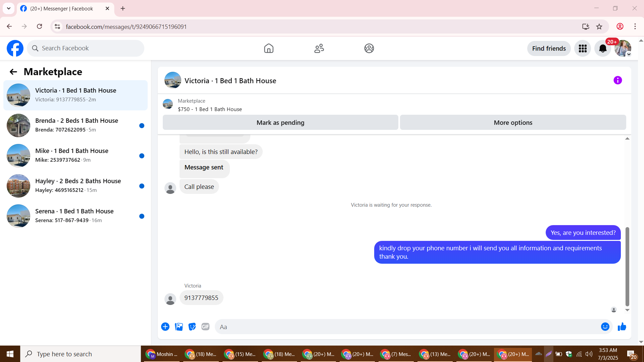
Task: Attach a file with photo icon
Action: pyautogui.click(x=179, y=327)
